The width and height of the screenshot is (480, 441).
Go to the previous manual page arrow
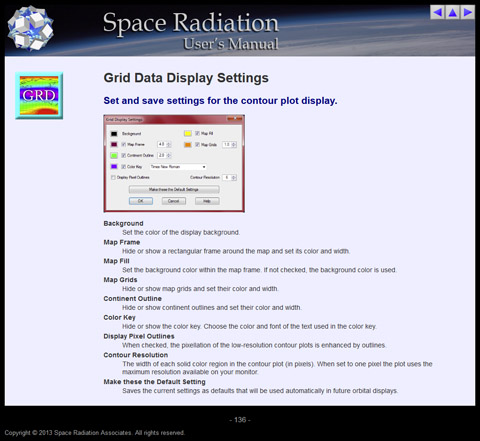click(x=438, y=12)
